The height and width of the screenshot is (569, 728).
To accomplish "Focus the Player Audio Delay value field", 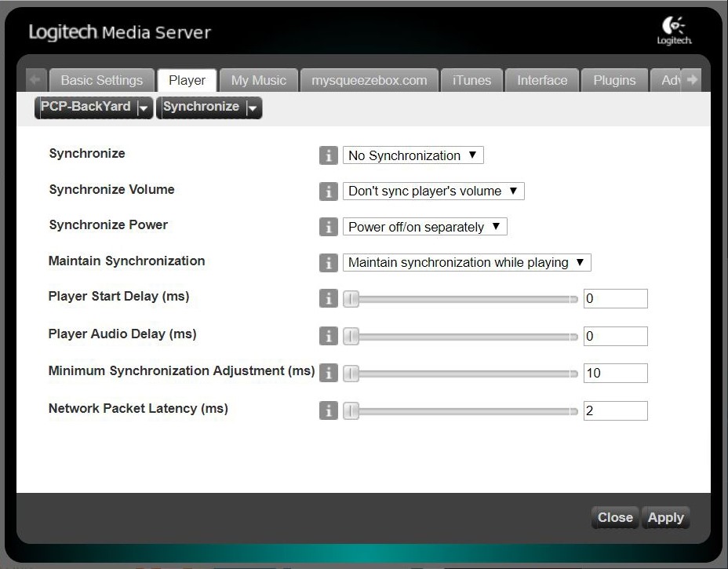I will [615, 336].
